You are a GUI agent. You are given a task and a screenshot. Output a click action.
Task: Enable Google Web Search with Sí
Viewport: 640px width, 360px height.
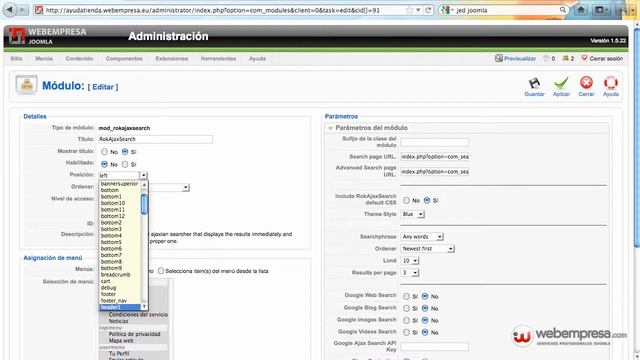406,296
